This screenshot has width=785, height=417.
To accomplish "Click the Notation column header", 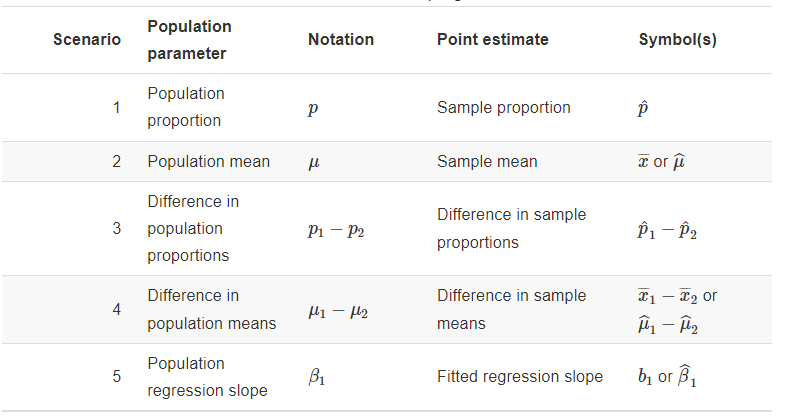I will (x=341, y=40).
